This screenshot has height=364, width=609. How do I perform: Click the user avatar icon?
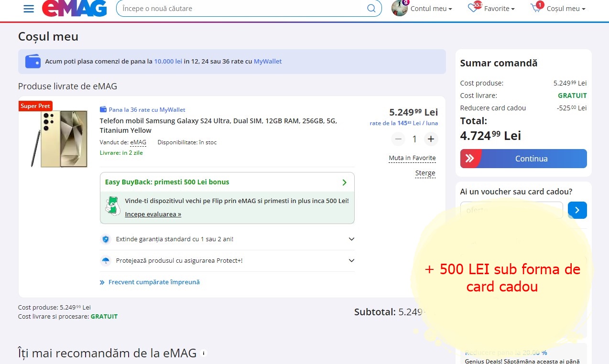pos(400,8)
